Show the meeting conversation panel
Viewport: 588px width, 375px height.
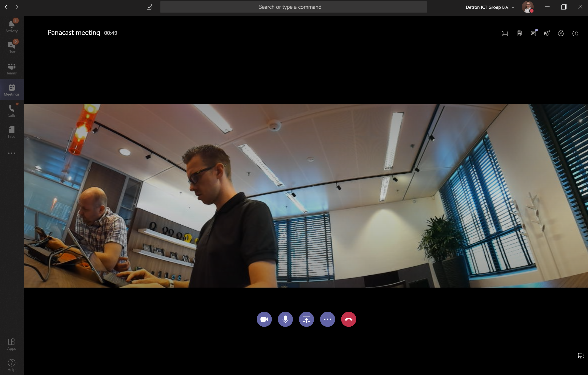pos(533,33)
